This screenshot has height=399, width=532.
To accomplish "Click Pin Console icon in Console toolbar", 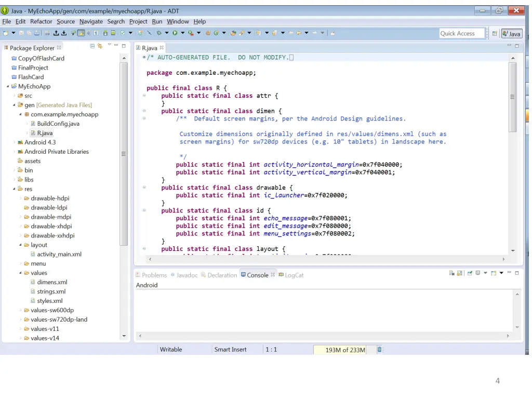I will (470, 273).
